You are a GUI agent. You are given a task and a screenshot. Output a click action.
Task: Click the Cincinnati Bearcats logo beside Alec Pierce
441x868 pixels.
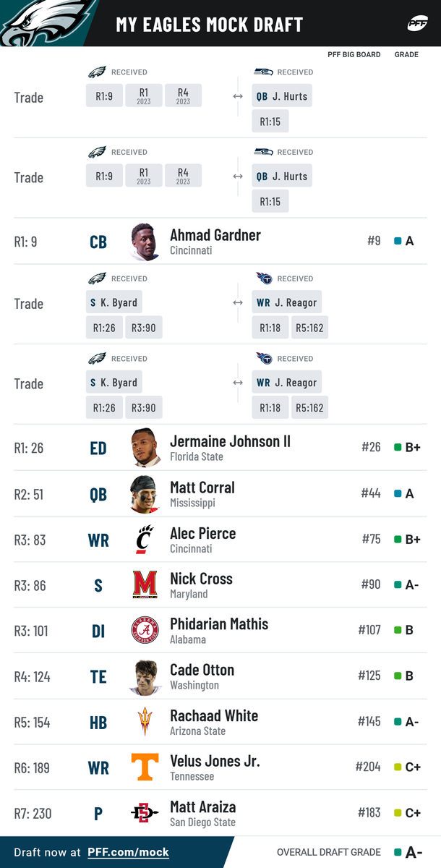(x=145, y=540)
